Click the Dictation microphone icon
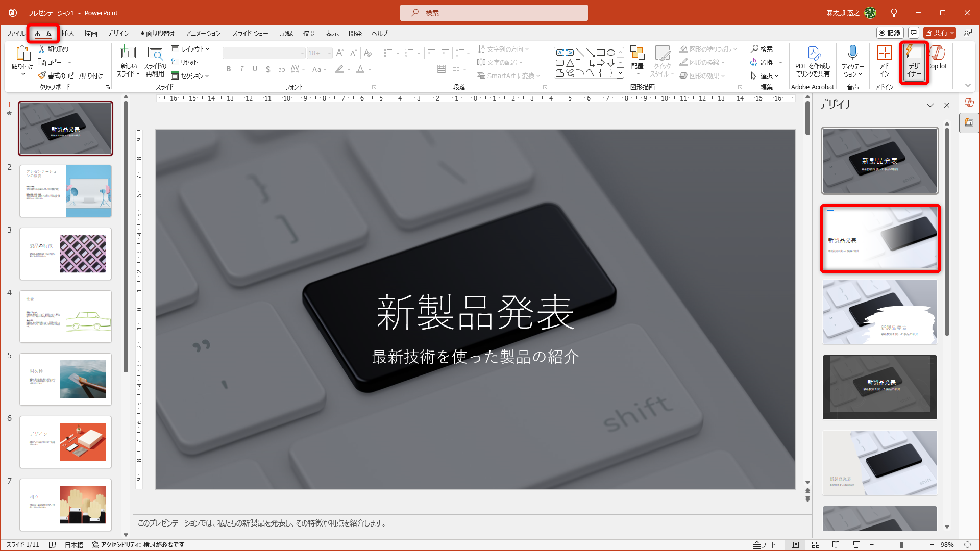 click(x=852, y=53)
